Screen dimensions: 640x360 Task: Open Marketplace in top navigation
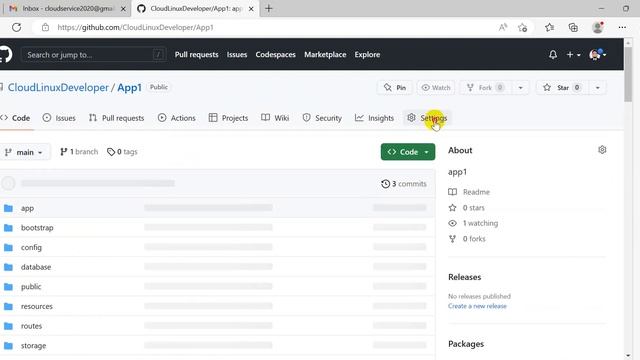(325, 54)
